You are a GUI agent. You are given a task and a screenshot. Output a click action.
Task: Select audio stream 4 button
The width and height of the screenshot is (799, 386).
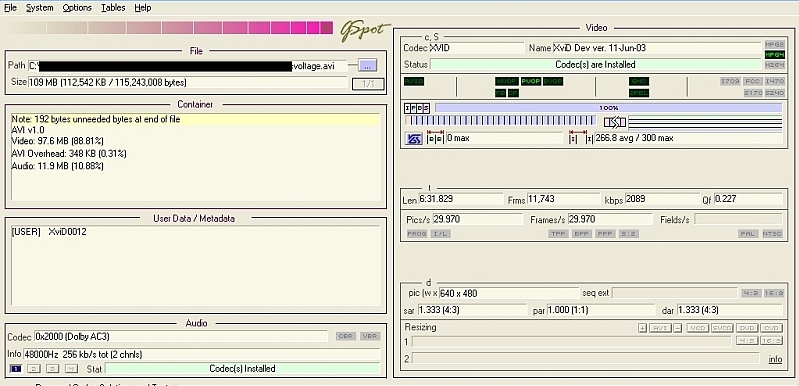(71, 369)
